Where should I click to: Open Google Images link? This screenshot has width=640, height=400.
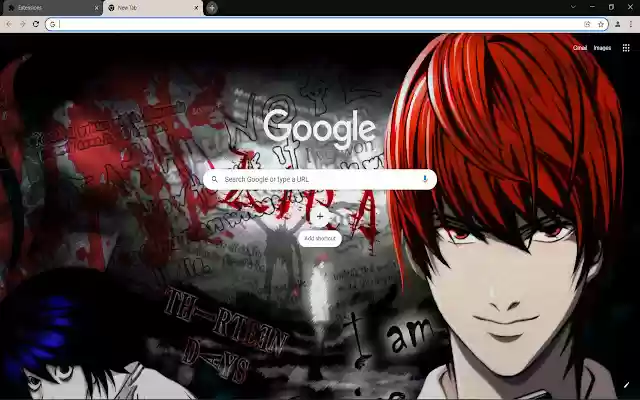click(602, 48)
